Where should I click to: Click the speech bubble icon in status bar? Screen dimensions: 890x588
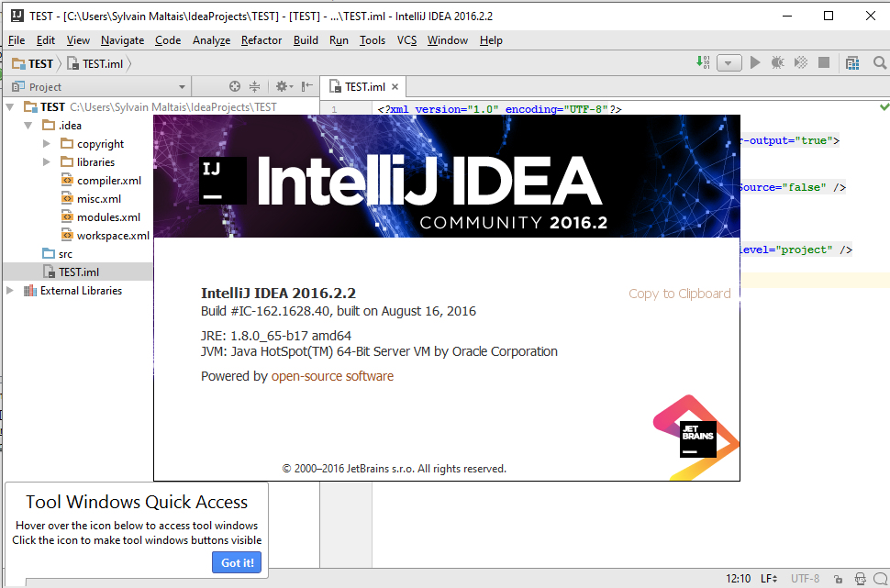tap(882, 579)
